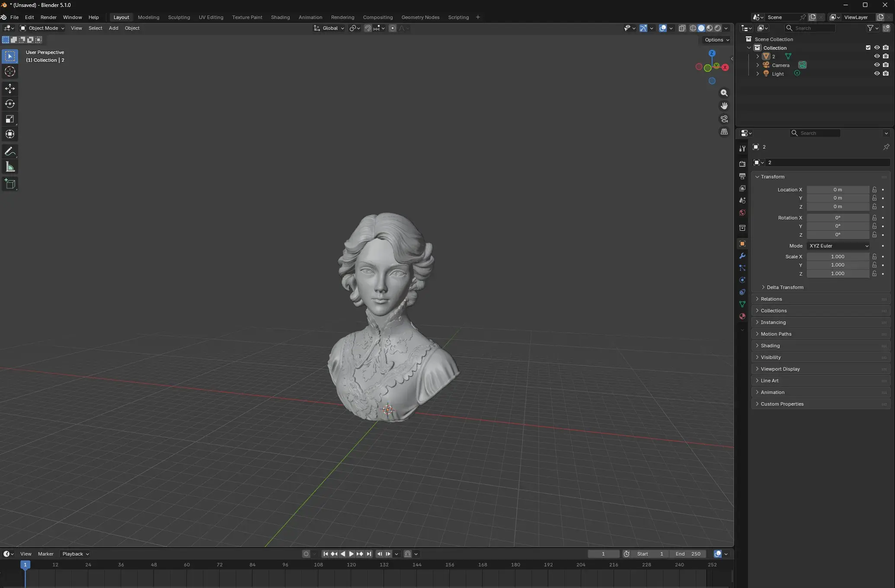The image size is (895, 588).
Task: Activate the Transform tool
Action: [x=10, y=134]
